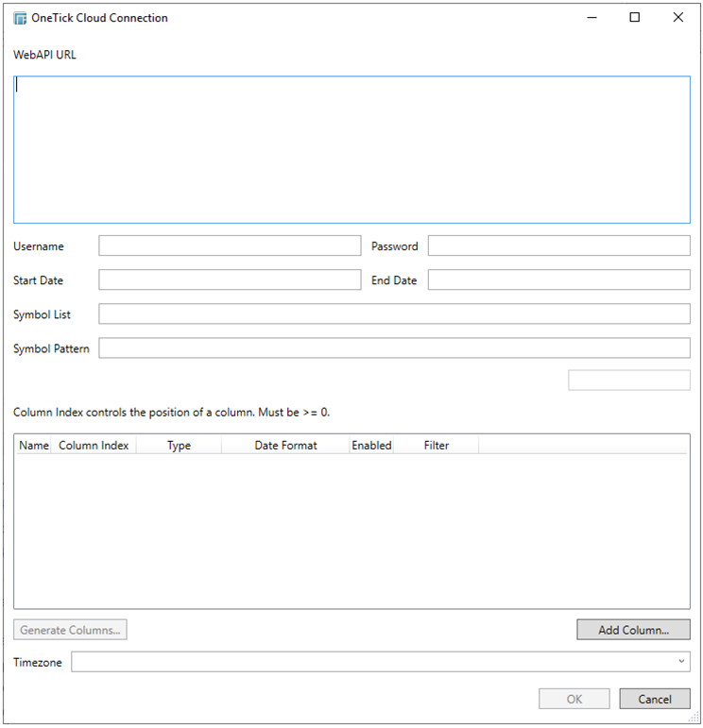
Task: Click the Add Column... button
Action: tap(634, 630)
